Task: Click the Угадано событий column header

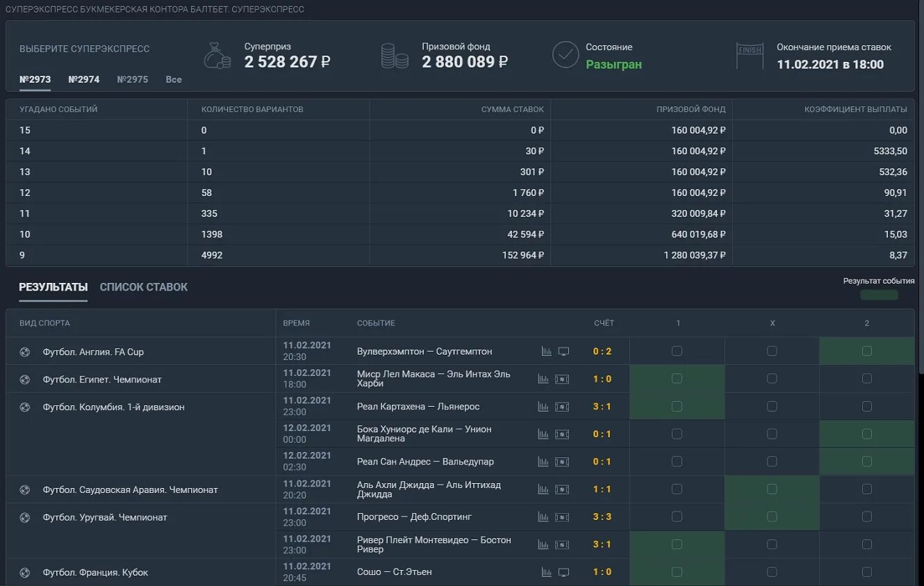Action: click(x=58, y=109)
